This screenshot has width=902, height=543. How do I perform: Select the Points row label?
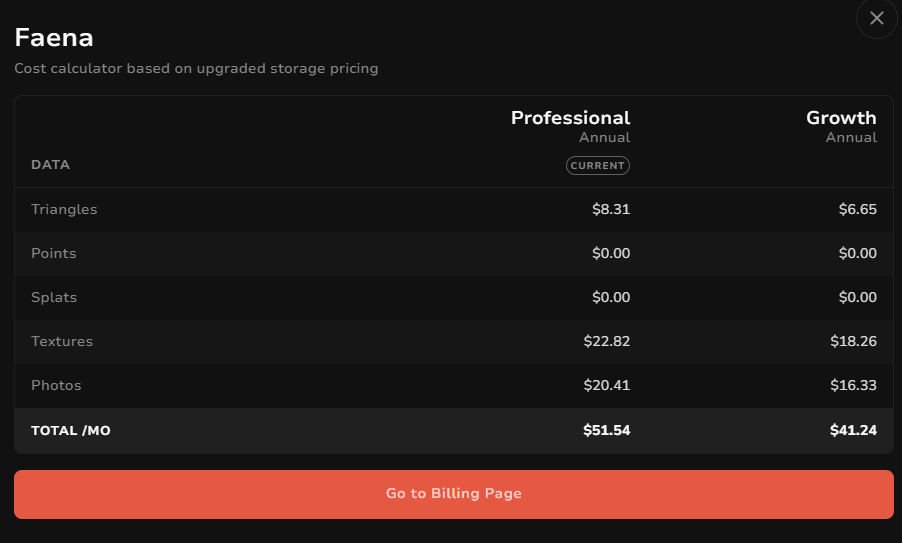click(53, 253)
